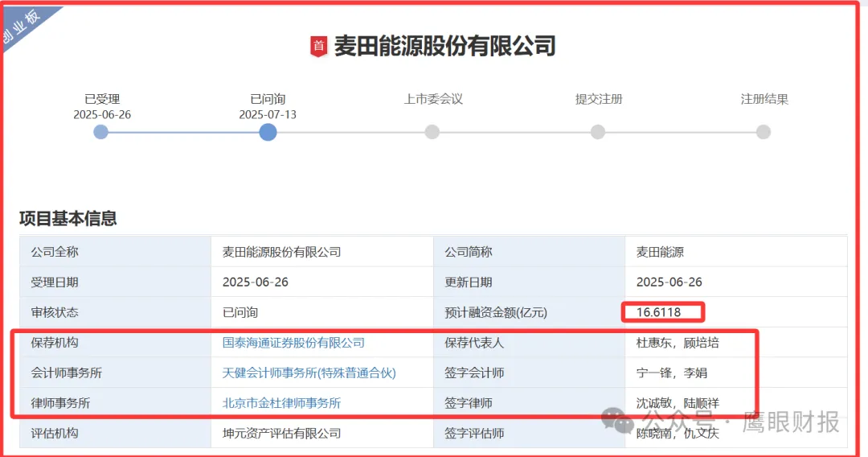
Task: Click the 评估机构 label cell
Action: coord(115,433)
